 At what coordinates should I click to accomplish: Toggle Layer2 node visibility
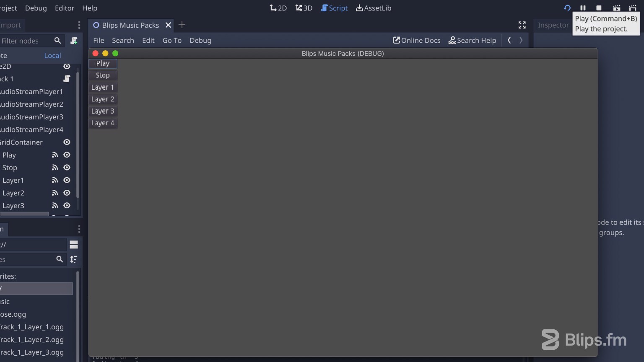tap(67, 193)
